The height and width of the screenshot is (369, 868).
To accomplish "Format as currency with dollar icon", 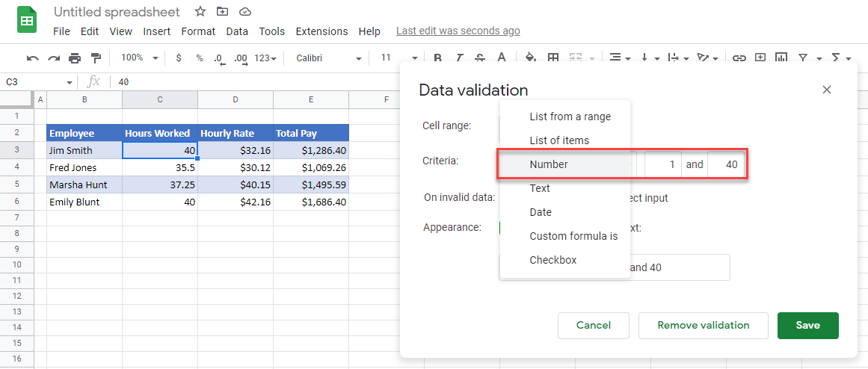I will (x=178, y=58).
